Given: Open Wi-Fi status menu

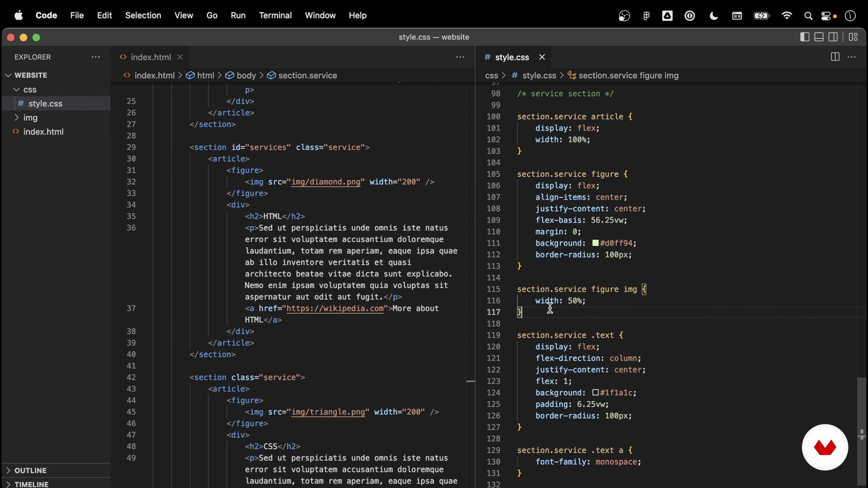Looking at the screenshot, I should (x=786, y=16).
